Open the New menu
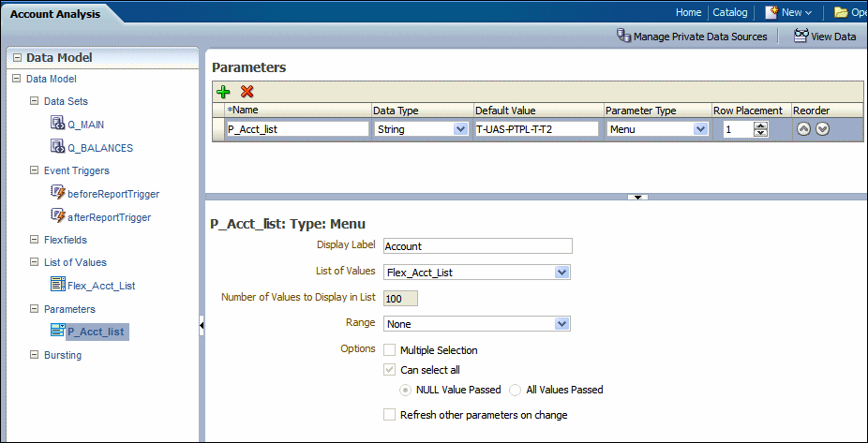 (x=788, y=12)
